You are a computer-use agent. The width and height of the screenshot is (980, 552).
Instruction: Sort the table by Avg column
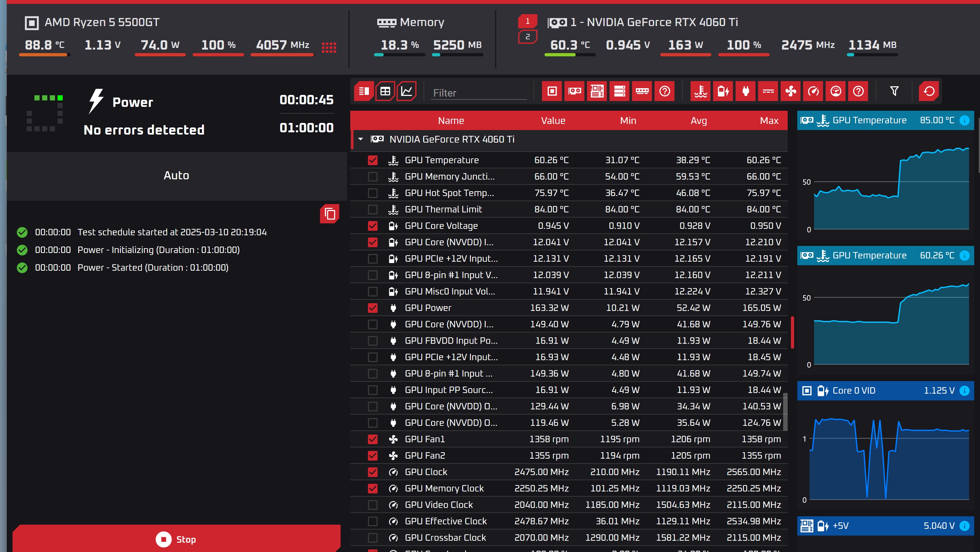point(699,121)
